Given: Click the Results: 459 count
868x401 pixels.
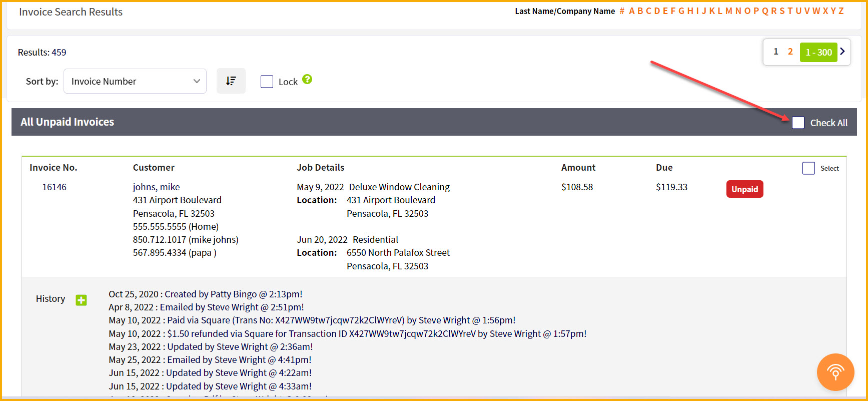Looking at the screenshot, I should (42, 52).
